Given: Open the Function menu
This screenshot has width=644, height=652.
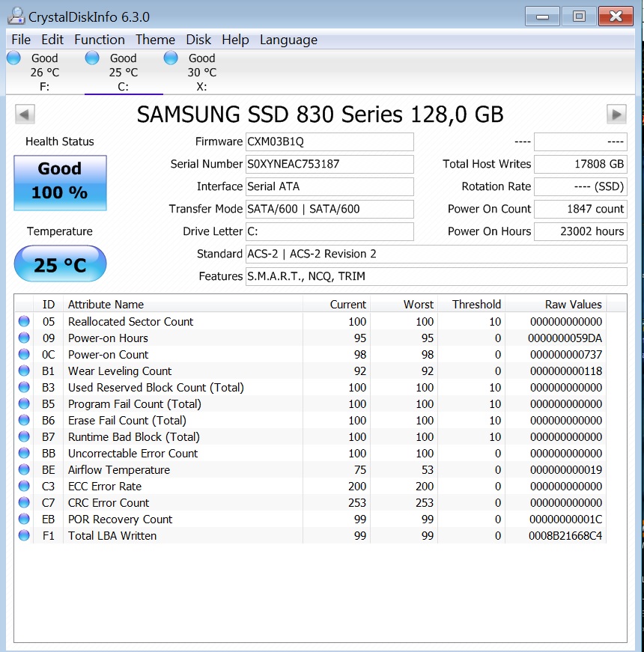Looking at the screenshot, I should (x=100, y=40).
